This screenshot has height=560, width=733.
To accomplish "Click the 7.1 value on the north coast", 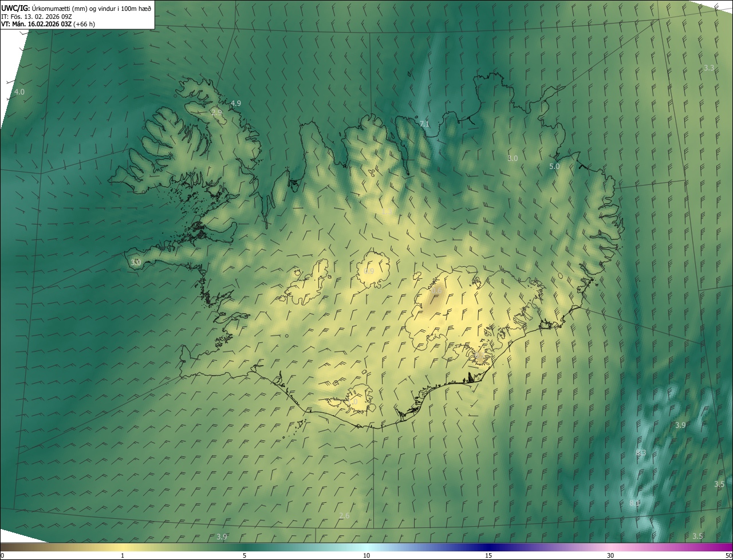I will 424,124.
